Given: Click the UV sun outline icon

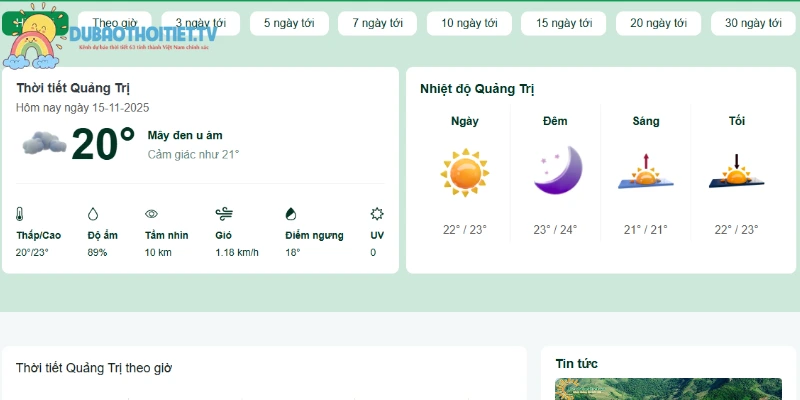Looking at the screenshot, I should [377, 214].
